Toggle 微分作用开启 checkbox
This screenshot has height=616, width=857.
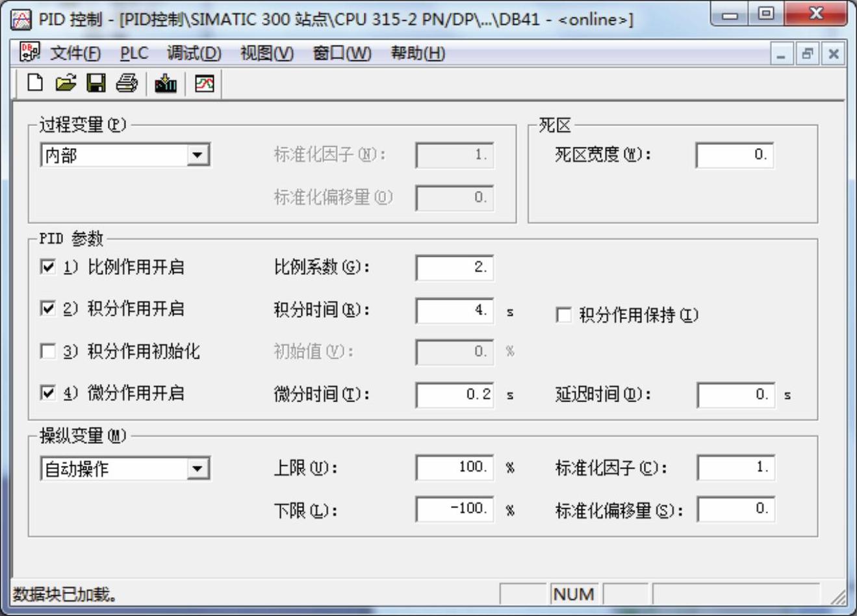(48, 392)
